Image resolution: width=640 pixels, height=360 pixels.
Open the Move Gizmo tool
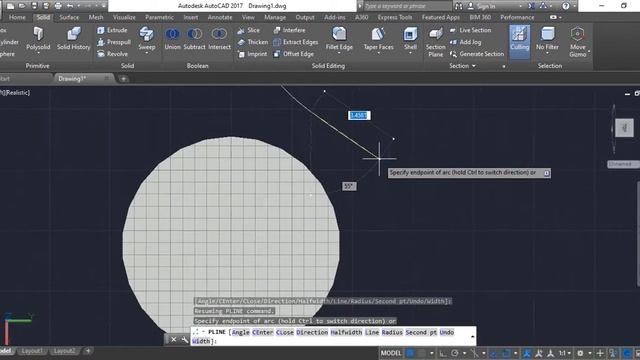click(x=578, y=42)
